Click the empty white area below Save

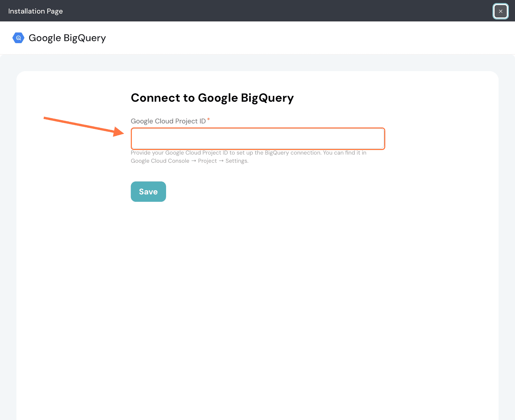click(257, 290)
